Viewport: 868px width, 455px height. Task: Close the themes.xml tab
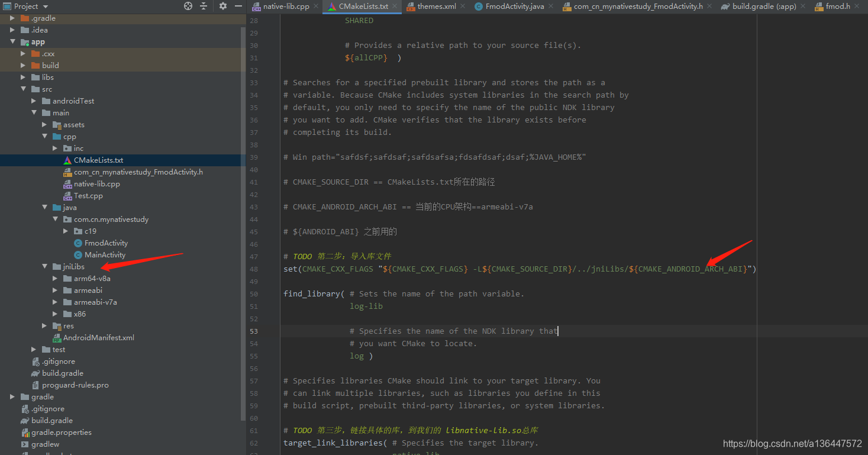[462, 7]
